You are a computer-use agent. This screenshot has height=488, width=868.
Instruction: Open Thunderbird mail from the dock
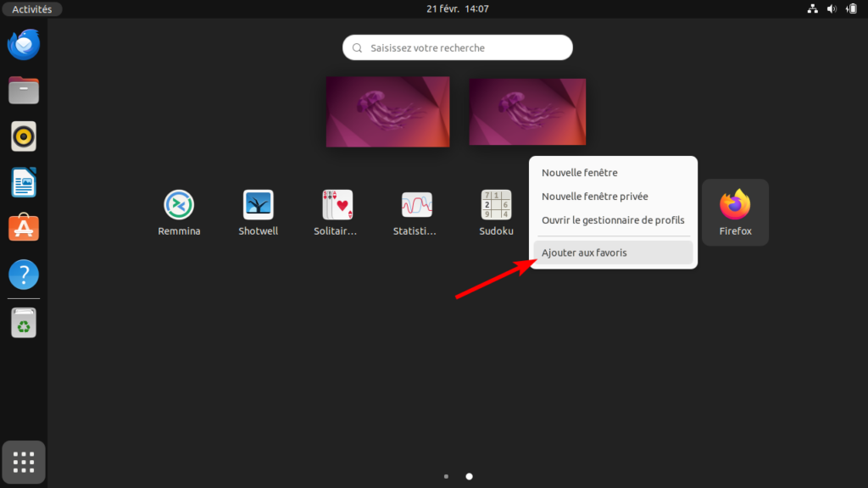pos(24,44)
